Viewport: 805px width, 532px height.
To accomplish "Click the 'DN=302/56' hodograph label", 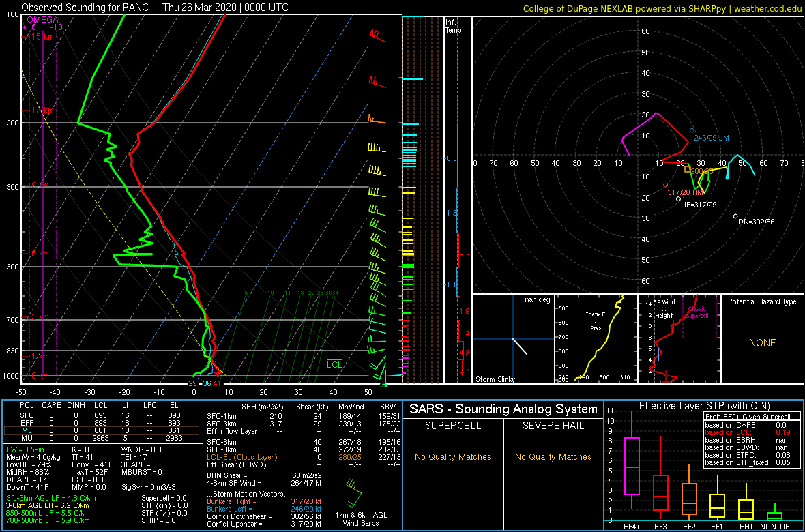I will click(x=757, y=222).
